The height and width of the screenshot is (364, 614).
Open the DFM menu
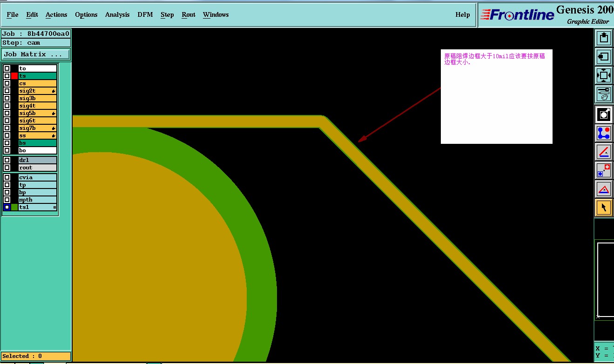(145, 15)
